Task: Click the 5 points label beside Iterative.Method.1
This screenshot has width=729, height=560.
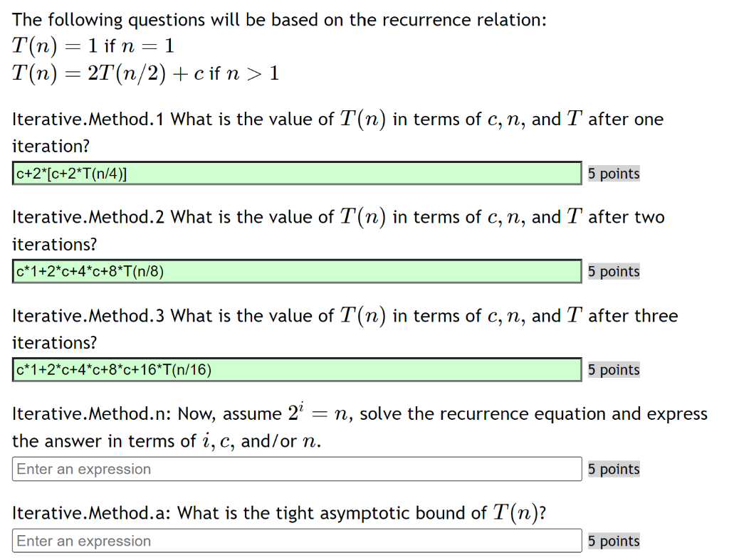Action: tap(613, 173)
